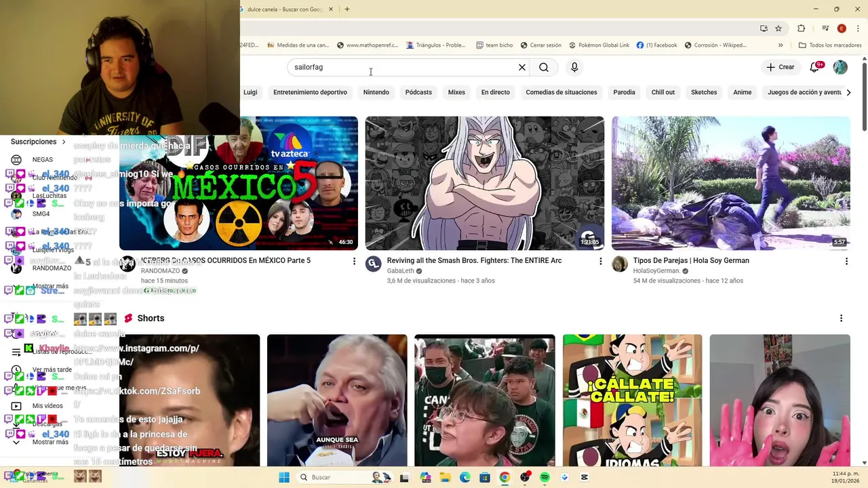The width and height of the screenshot is (868, 488).
Task: Expand hidden bookmarks chevron
Action: (x=781, y=45)
